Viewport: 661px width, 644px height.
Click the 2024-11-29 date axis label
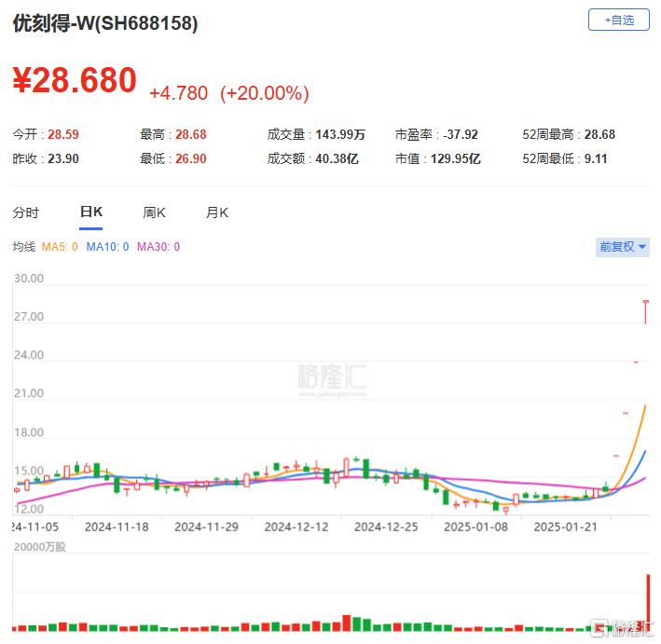[206, 527]
